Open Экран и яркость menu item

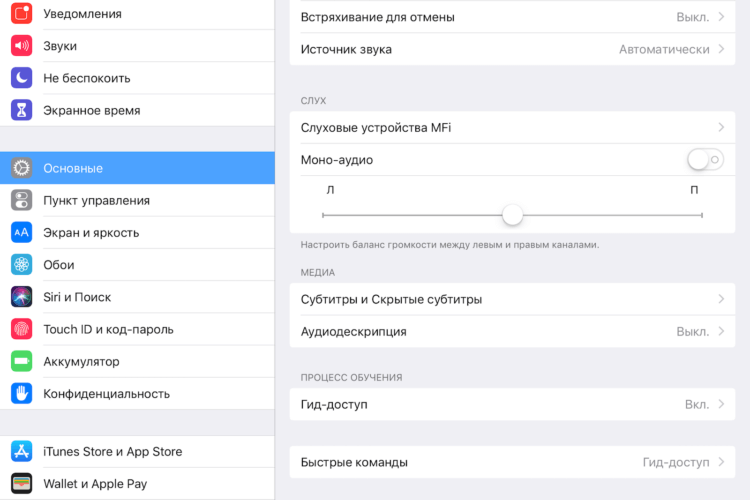(137, 233)
